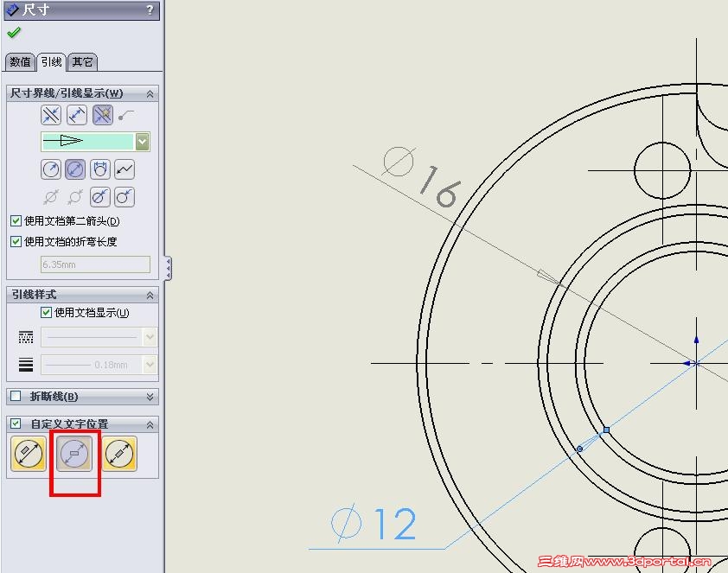Click the third diameter-with-arrow icon in bottom icon row
Image resolution: width=728 pixels, height=573 pixels.
tap(100, 197)
